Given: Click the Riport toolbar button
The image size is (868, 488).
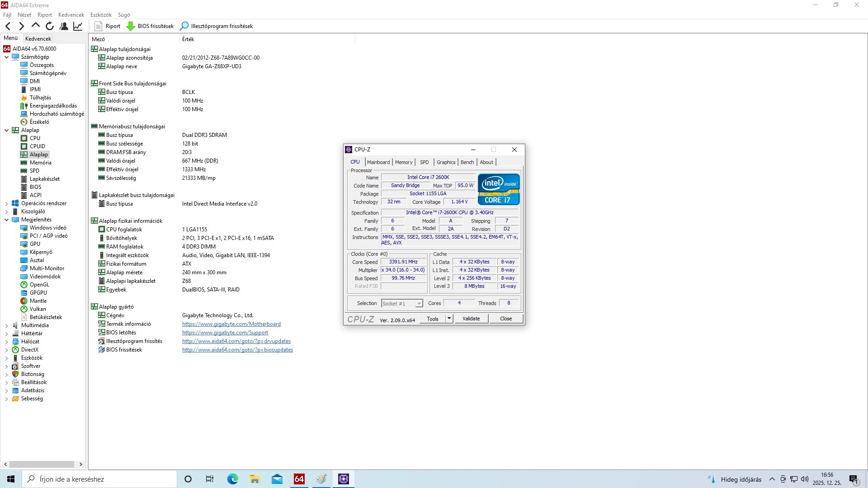Looking at the screenshot, I should [108, 26].
